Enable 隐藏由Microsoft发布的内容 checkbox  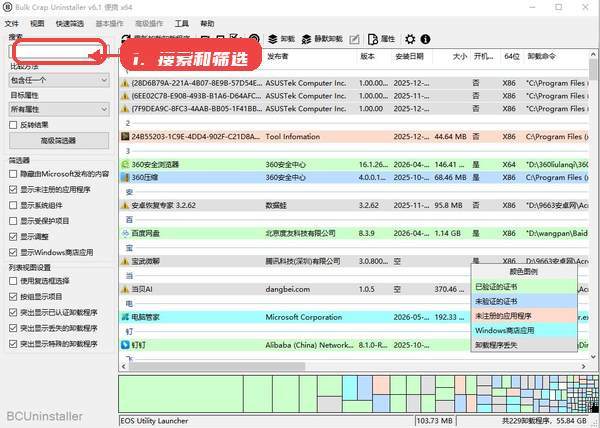[x=13, y=174]
